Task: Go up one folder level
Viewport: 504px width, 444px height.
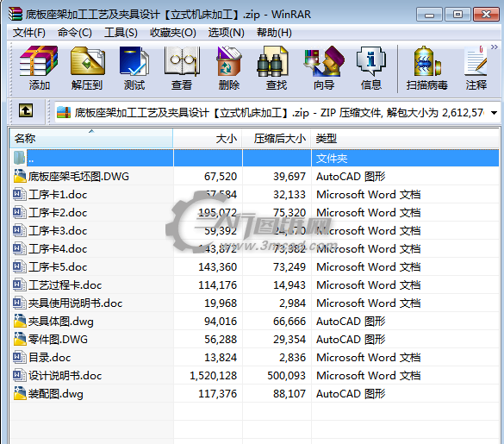Action: pos(26,110)
